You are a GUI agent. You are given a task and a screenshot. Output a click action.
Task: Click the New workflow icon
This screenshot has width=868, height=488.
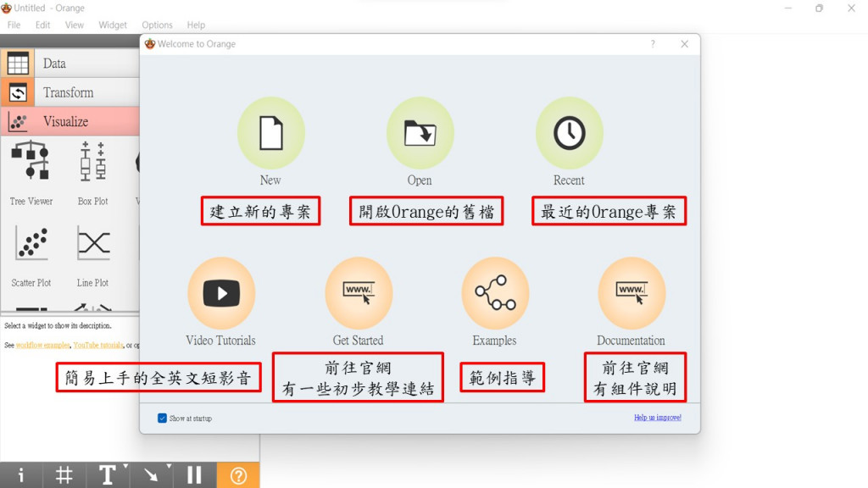271,133
